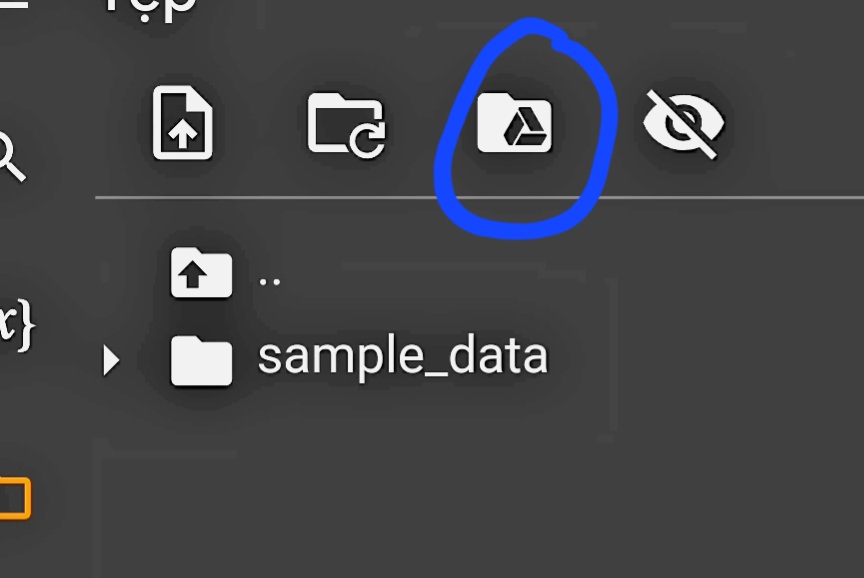Viewport: 864px width, 578px height.
Task: Toggle hidden files with the crossed-eye icon
Action: pos(683,124)
